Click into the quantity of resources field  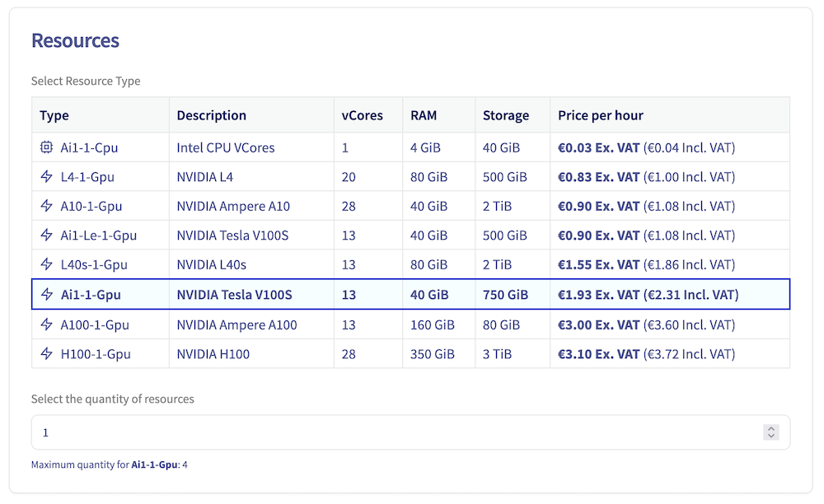click(x=396, y=432)
